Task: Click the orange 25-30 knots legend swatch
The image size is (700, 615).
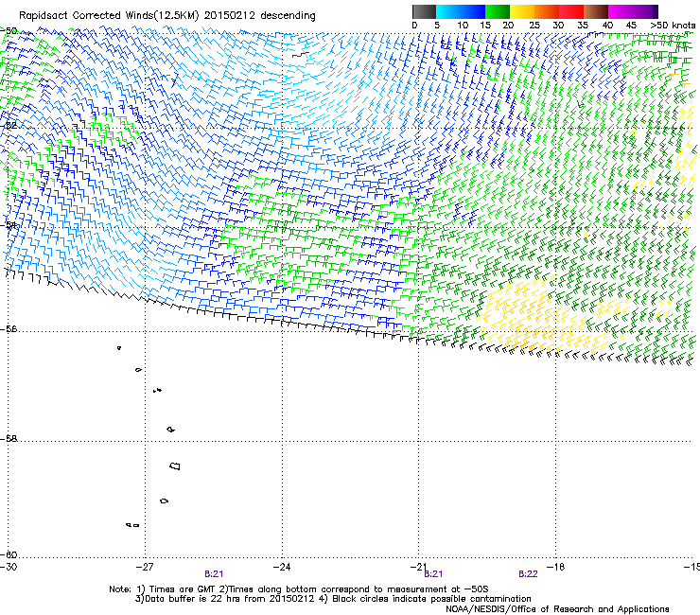Action: 547,11
